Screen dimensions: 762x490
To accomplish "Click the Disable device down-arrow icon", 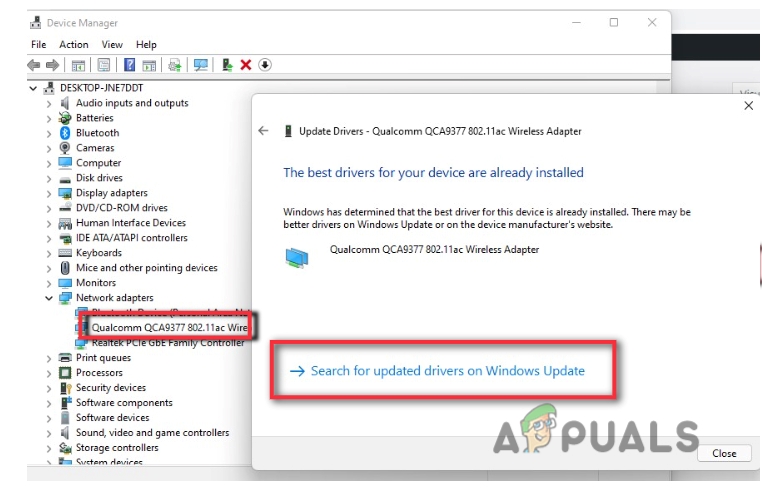I will pyautogui.click(x=265, y=65).
